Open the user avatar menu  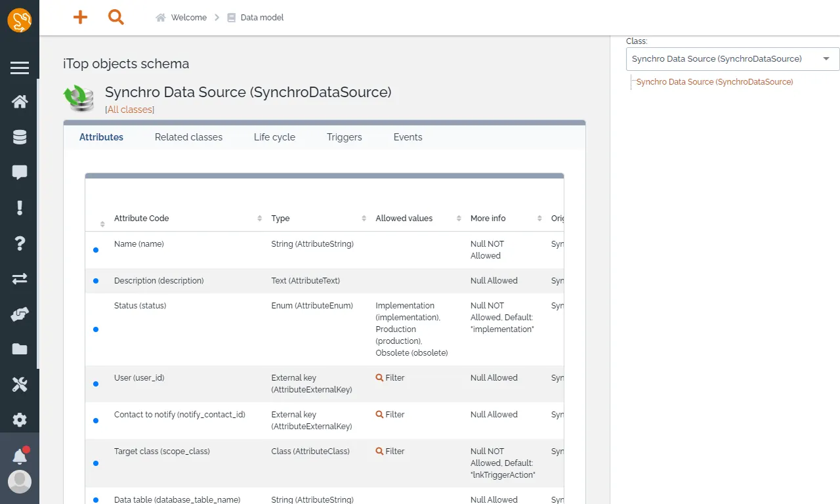coord(20,482)
